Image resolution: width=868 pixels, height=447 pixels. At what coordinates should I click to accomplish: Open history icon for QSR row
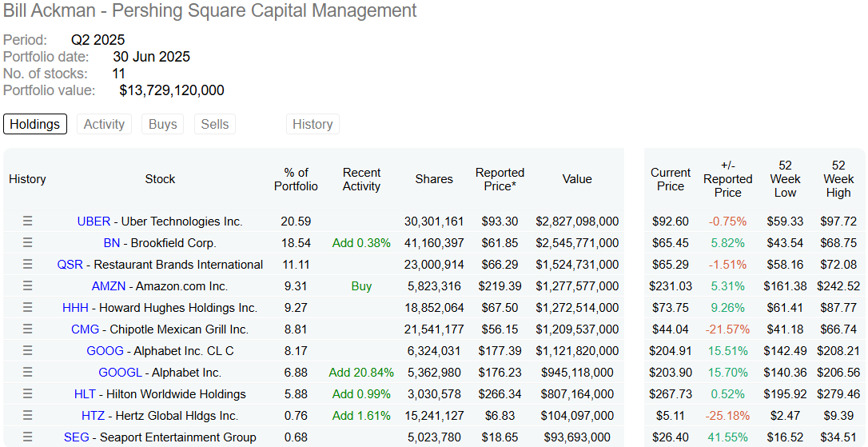pos(27,264)
